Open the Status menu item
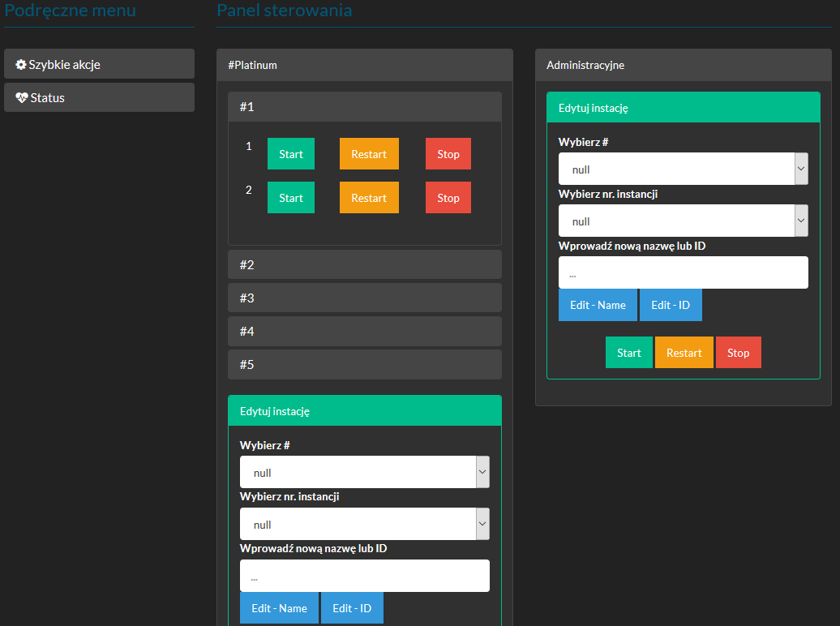Screen dimensions: 840x626 pos(99,97)
